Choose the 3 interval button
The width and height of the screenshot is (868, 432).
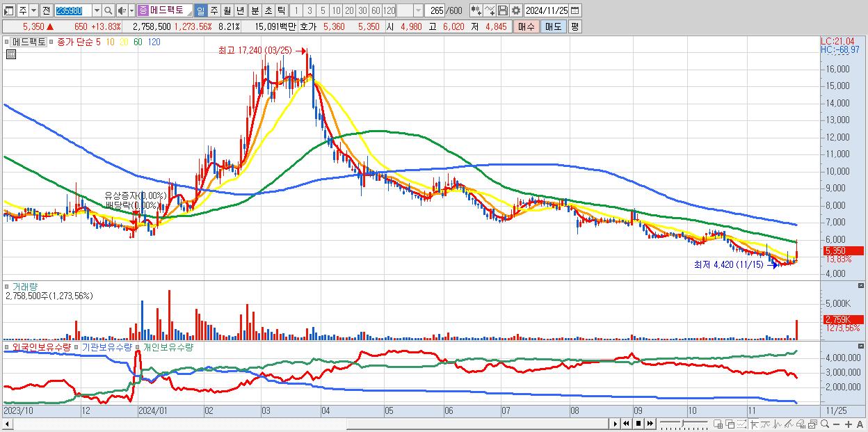[x=310, y=10]
